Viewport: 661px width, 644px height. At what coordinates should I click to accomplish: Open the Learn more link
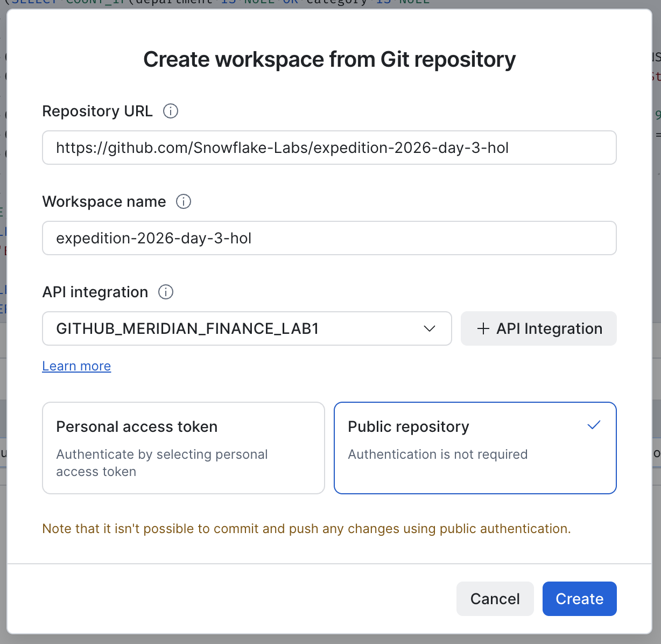tap(76, 366)
